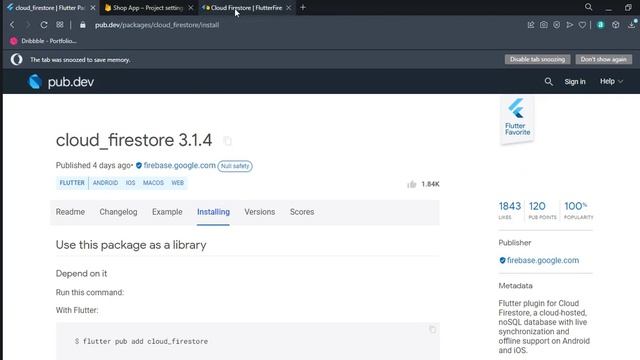Go back using the browser back arrow
The height and width of the screenshot is (360, 640).
pos(12,25)
